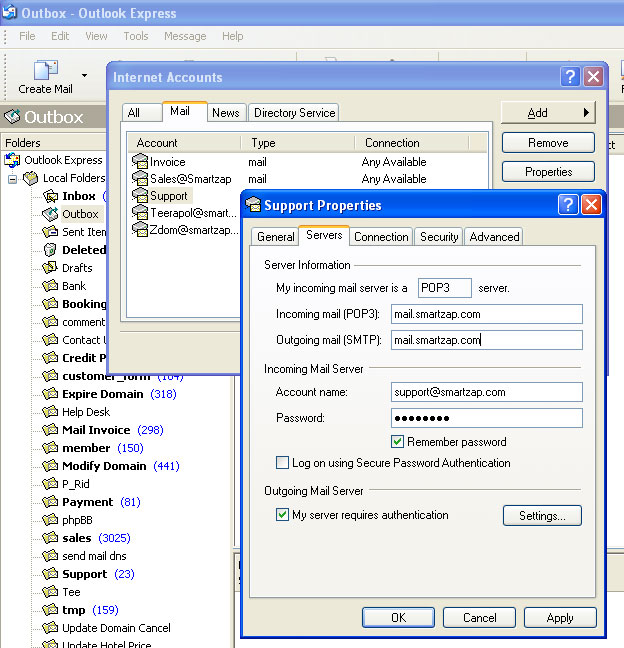Click the tmp folder icon

coord(50,610)
